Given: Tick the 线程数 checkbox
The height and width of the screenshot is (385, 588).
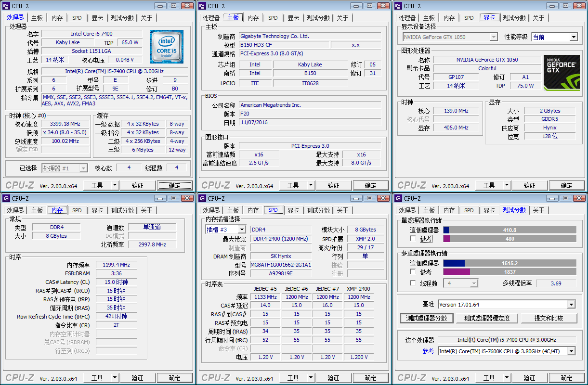Looking at the screenshot, I should click(x=413, y=283).
